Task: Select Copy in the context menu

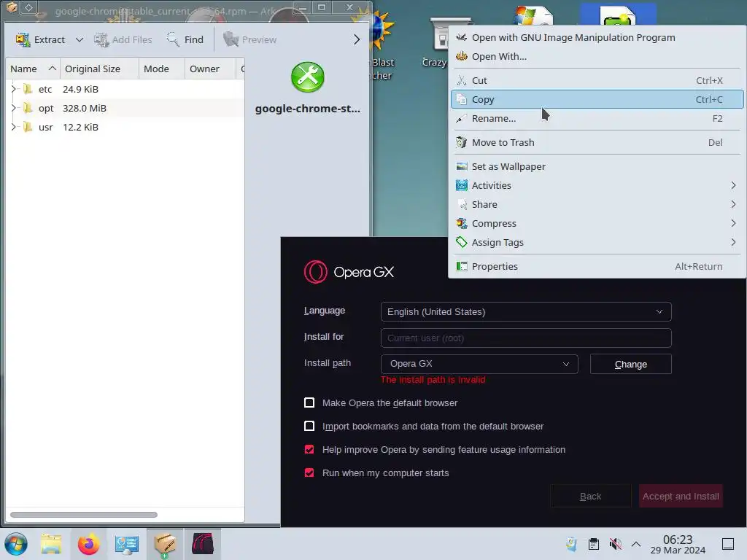Action: pyautogui.click(x=597, y=99)
